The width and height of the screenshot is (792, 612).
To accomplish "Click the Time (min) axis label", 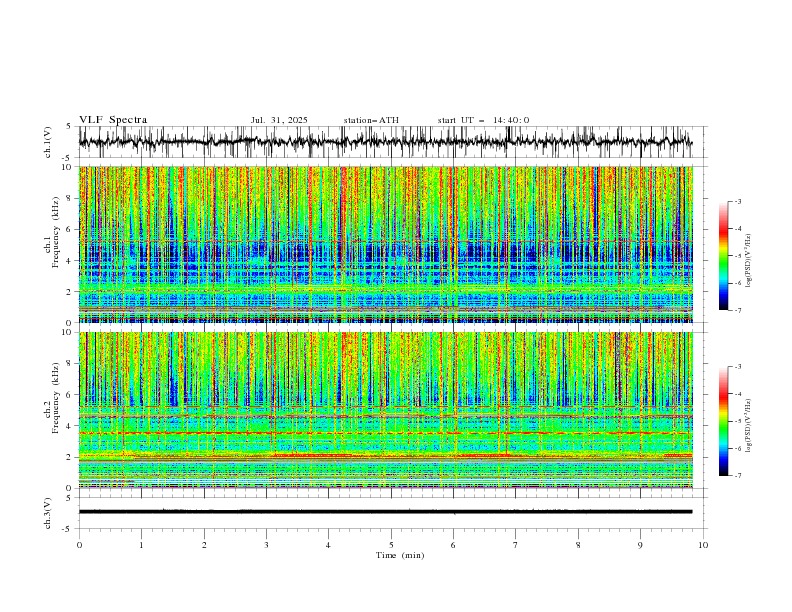I will 400,555.
